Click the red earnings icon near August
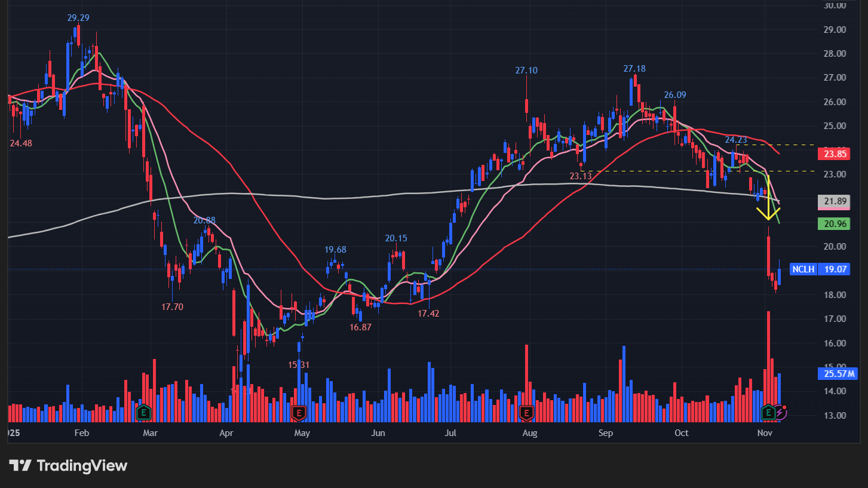Screen dimensions: 868x488 [x=526, y=412]
